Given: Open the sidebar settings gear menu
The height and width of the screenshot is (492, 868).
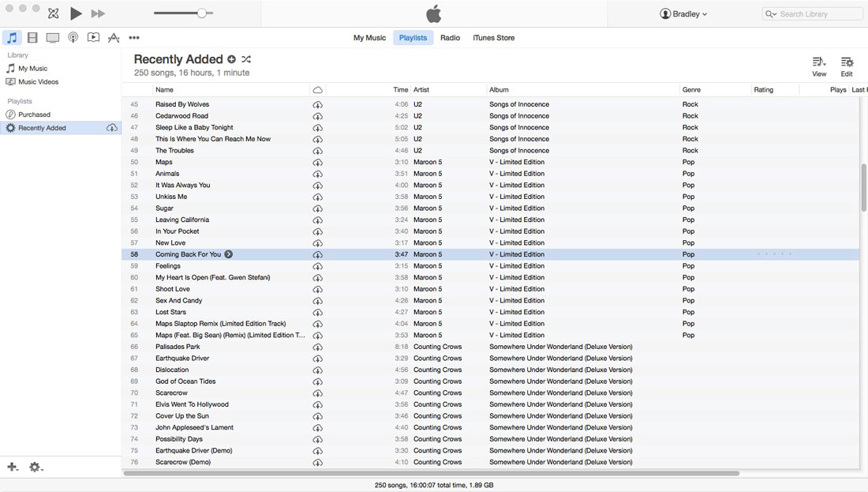Looking at the screenshot, I should pos(36,467).
